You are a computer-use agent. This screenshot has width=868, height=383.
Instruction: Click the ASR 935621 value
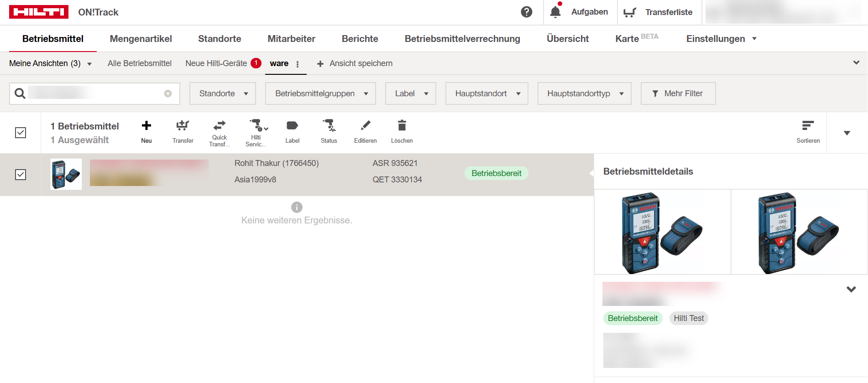point(395,163)
